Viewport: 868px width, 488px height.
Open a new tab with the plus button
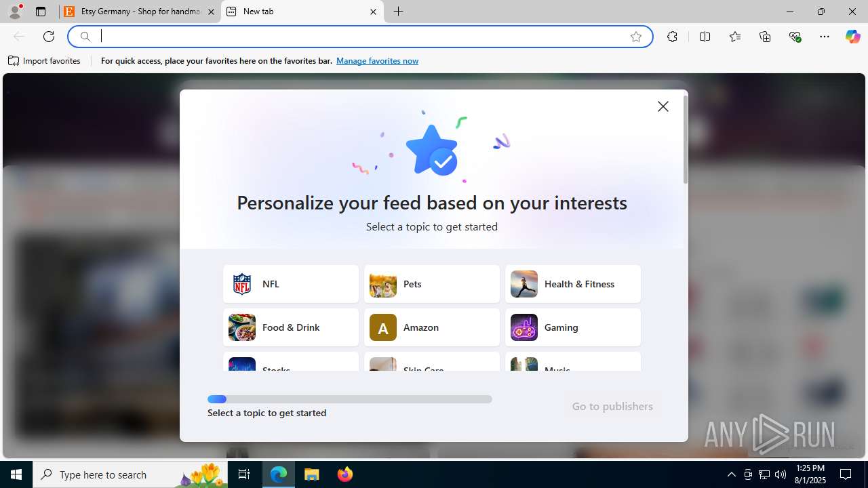(x=399, y=12)
